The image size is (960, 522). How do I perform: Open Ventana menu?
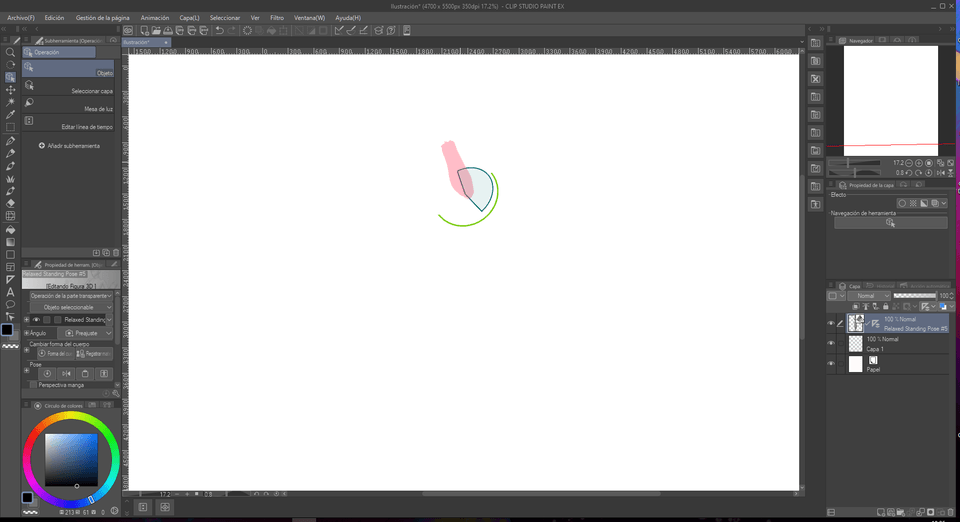point(309,18)
